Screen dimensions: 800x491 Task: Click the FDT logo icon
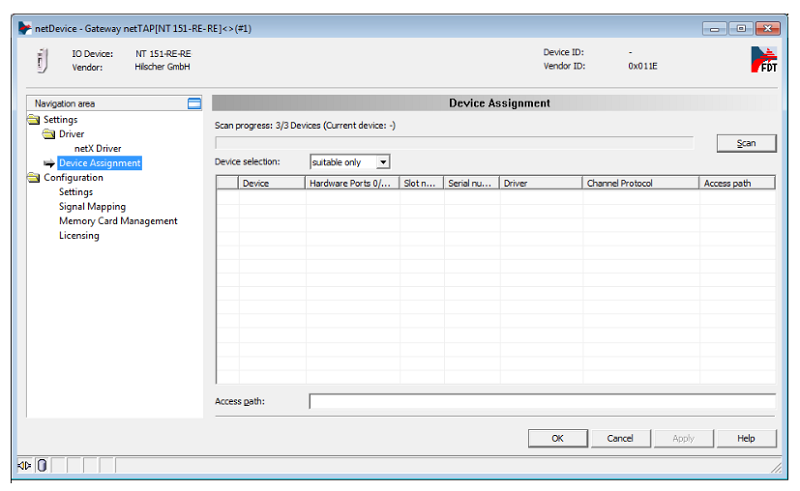(x=764, y=60)
